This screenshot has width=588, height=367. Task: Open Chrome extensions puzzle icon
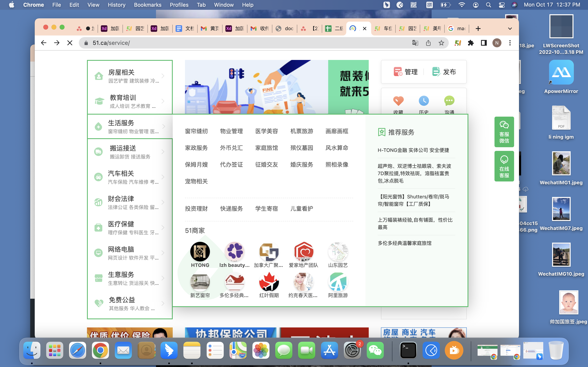click(x=471, y=43)
